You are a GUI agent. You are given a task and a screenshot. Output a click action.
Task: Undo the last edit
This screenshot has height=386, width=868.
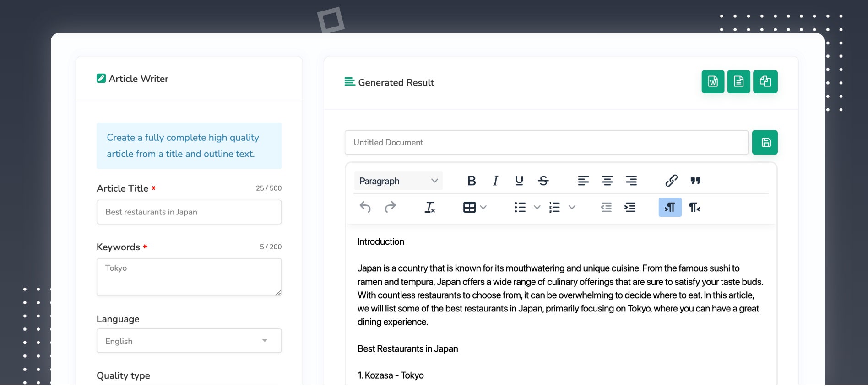tap(365, 207)
